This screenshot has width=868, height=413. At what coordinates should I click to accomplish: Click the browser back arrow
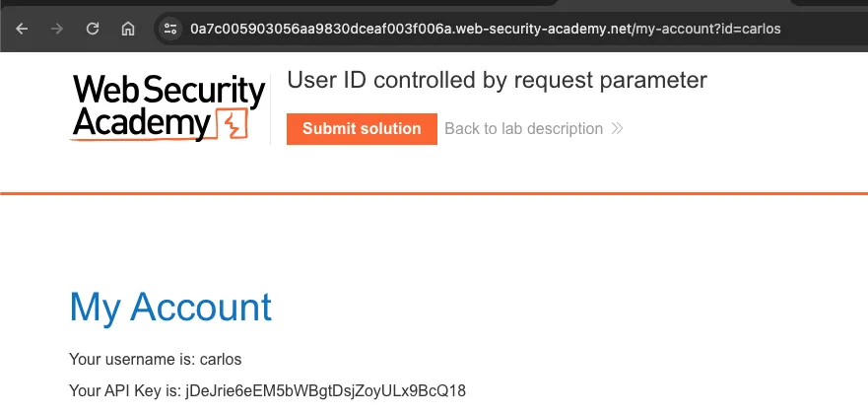click(22, 29)
